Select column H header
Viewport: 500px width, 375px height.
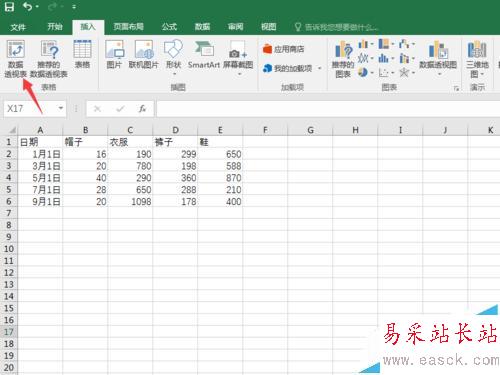point(355,130)
